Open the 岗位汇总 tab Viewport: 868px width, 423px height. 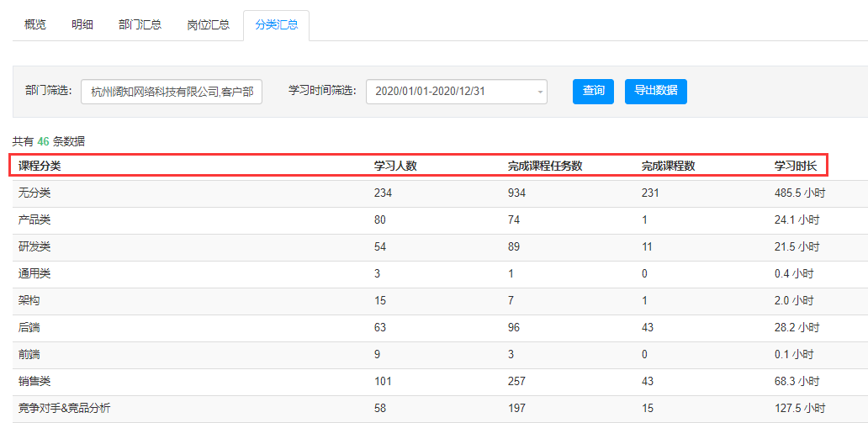coord(209,25)
